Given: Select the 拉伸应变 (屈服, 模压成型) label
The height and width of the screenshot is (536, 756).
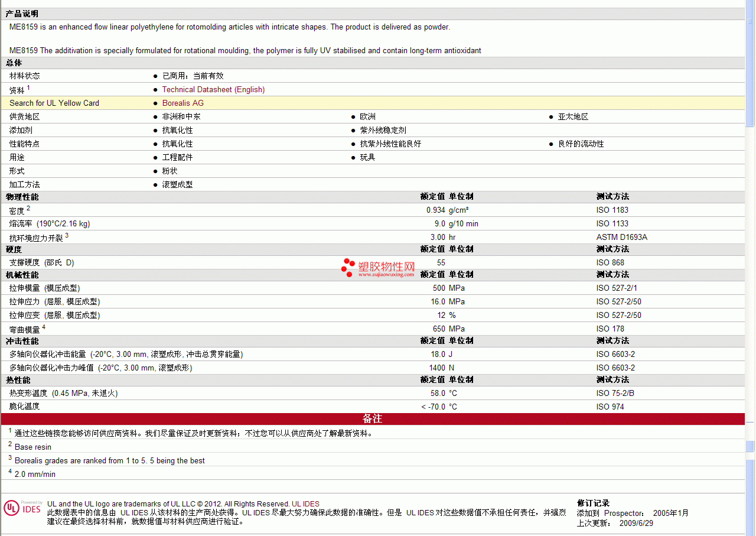Looking at the screenshot, I should pyautogui.click(x=55, y=316).
